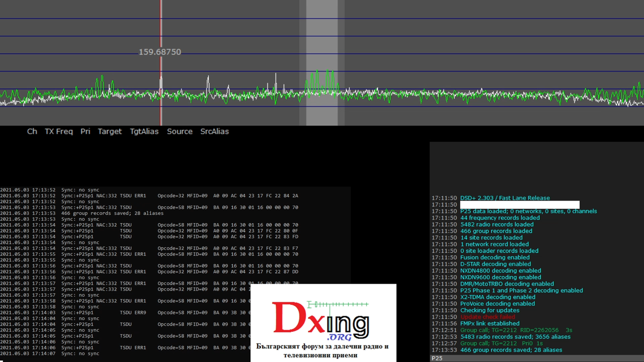Screen dimensions: 644x362
Task: Select the Target column header
Action: 110,131
